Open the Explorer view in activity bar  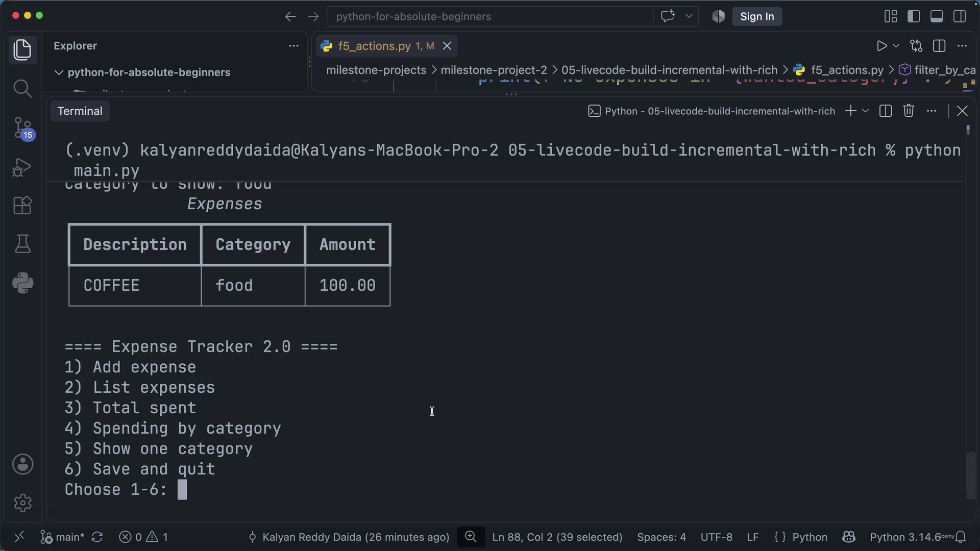(22, 50)
